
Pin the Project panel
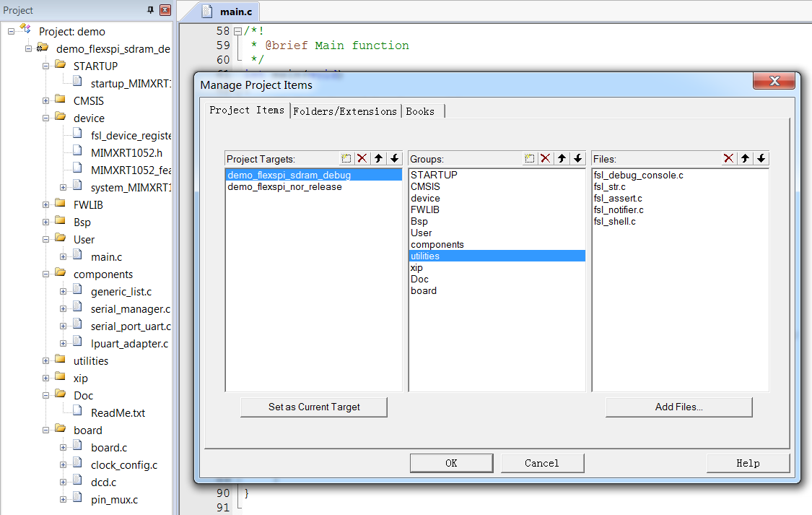(151, 10)
